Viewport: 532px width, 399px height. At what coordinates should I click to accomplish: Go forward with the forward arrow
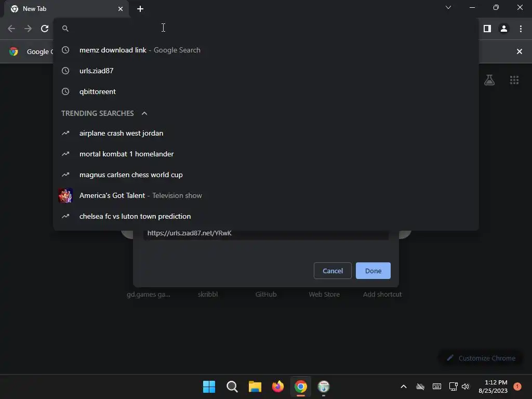pyautogui.click(x=28, y=29)
